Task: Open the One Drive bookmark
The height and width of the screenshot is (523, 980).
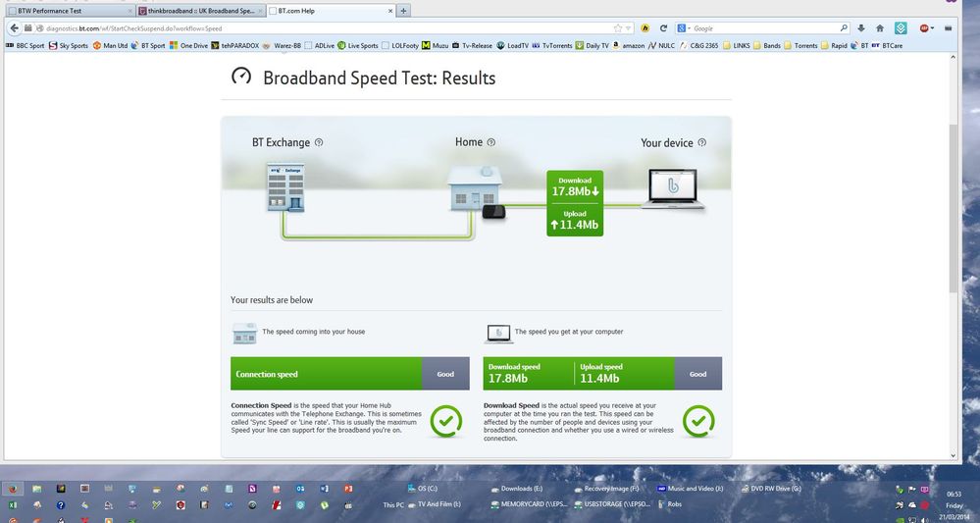Action: [188, 45]
